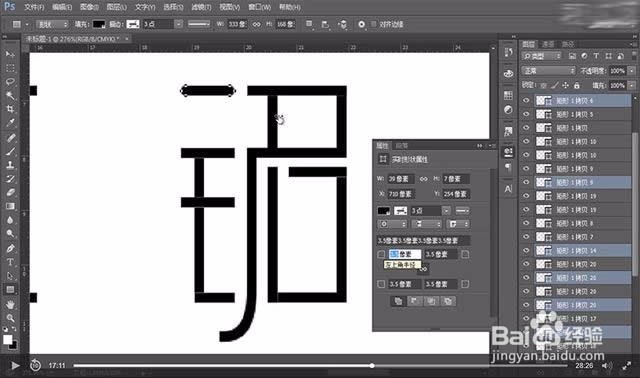Toggle the corner radius link icon

[x=423, y=269]
